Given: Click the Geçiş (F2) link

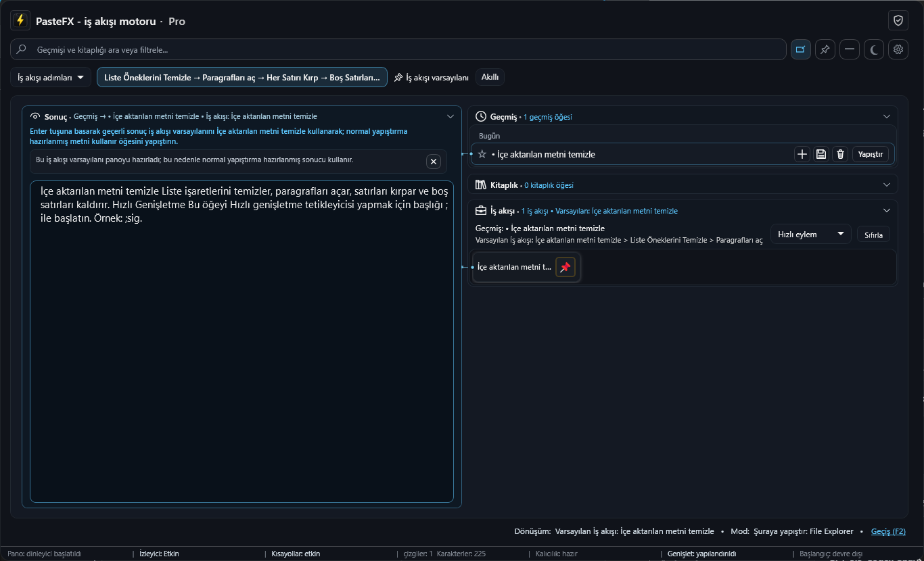Looking at the screenshot, I should [x=888, y=531].
